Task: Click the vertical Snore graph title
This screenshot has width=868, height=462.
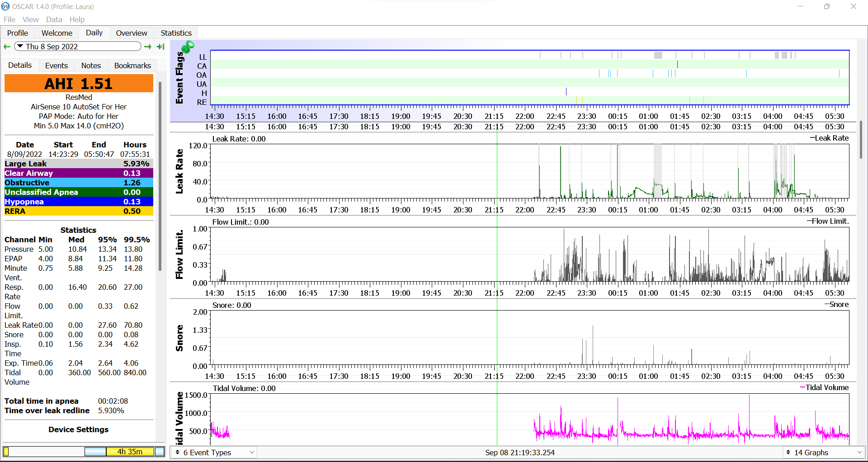Action: (x=179, y=338)
